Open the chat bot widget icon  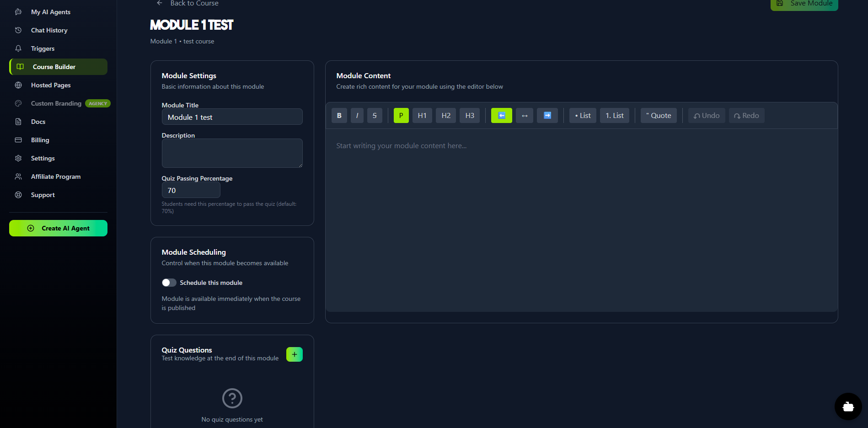(x=848, y=407)
